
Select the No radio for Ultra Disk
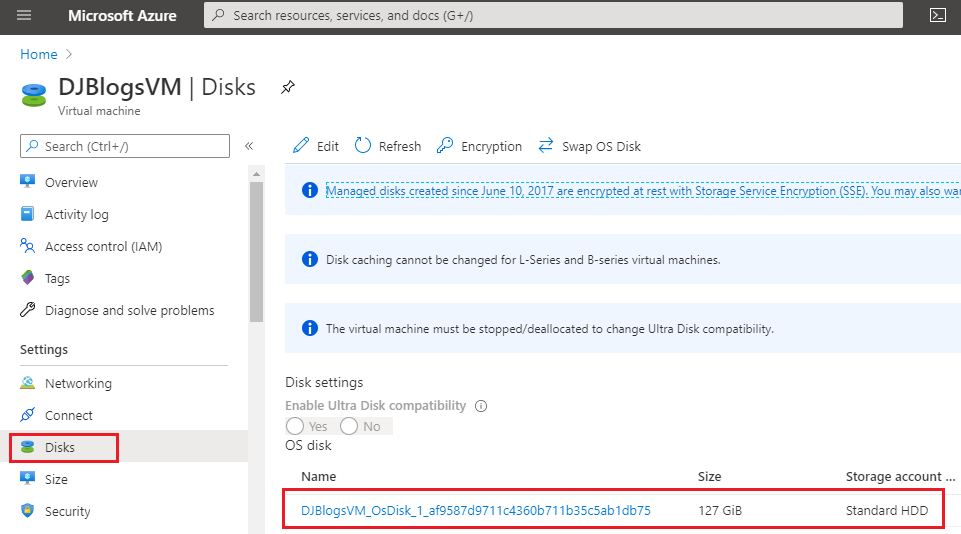(349, 426)
